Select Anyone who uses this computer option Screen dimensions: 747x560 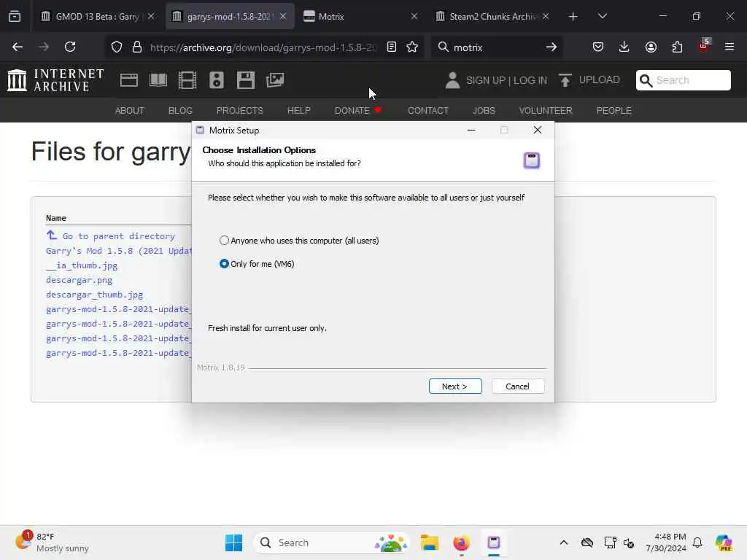click(299, 241)
